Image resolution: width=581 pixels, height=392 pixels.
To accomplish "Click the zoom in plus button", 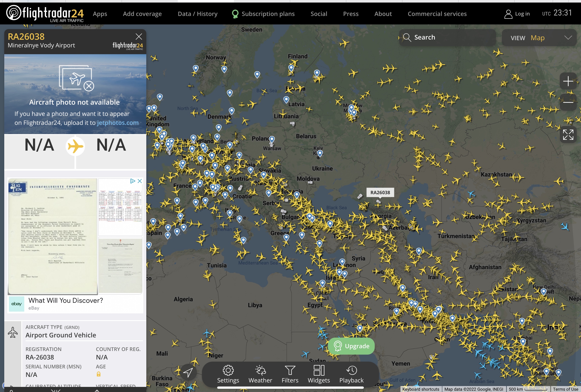I will tap(568, 81).
